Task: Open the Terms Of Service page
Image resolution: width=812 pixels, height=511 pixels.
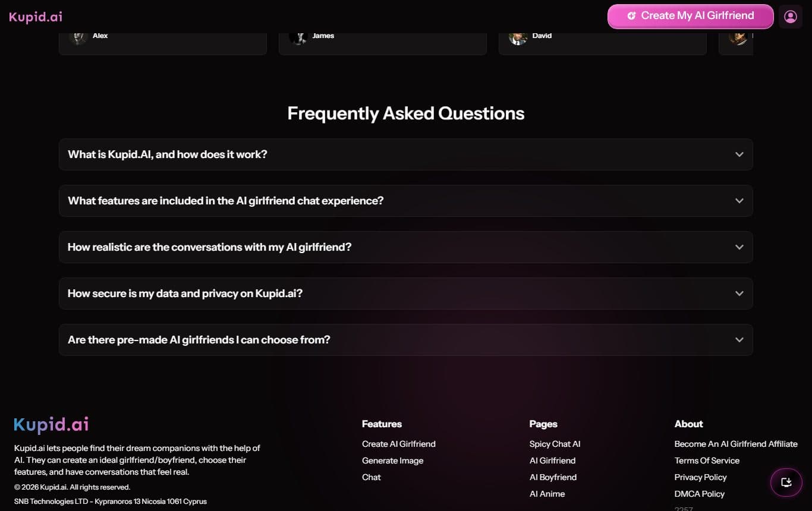Action: coord(707,460)
